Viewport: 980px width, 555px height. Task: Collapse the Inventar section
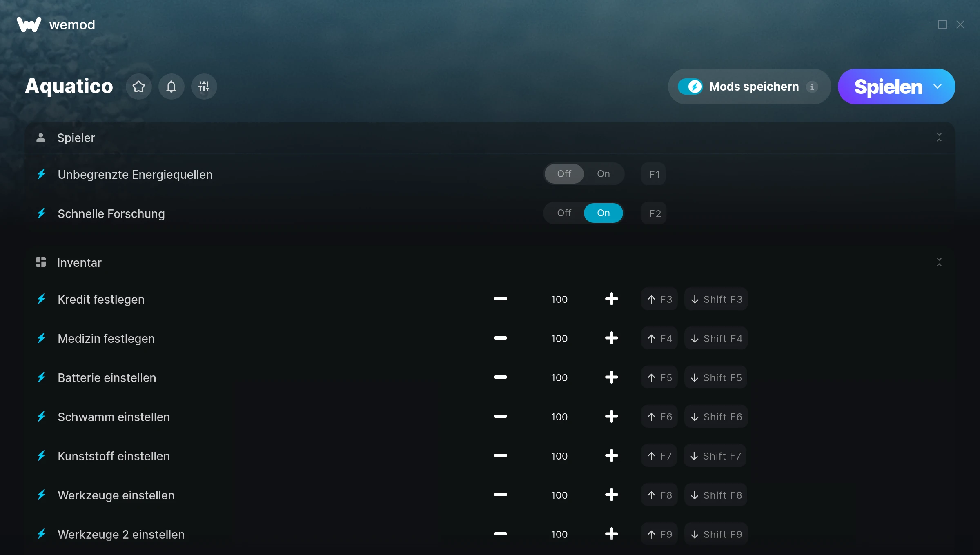(x=939, y=262)
